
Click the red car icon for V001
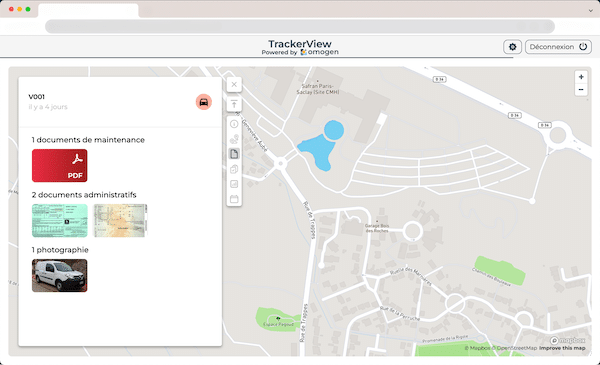[204, 102]
